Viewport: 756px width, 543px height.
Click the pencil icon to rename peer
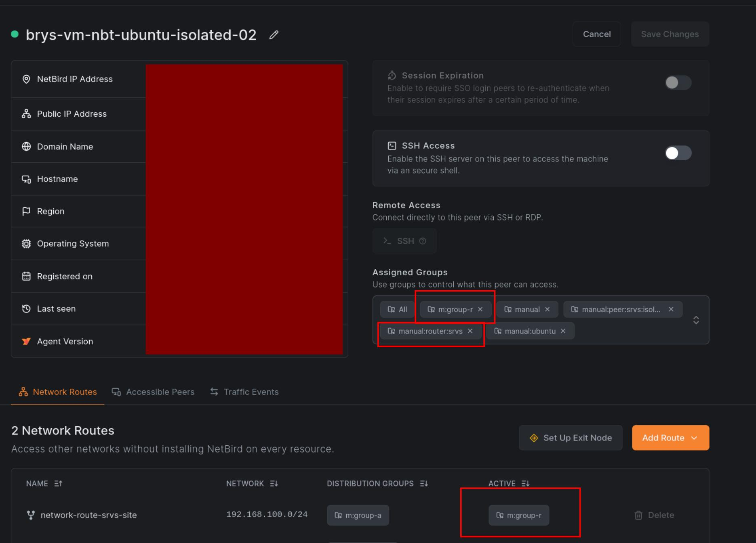pos(274,35)
